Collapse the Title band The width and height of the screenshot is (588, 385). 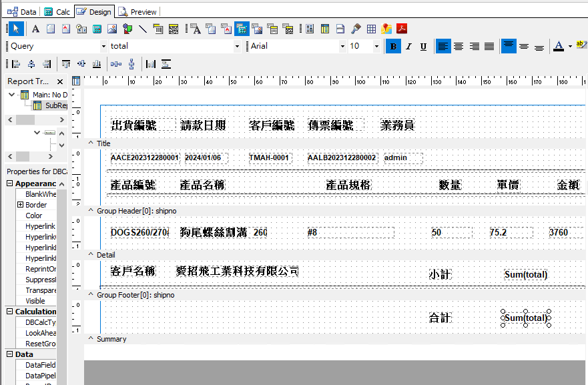click(x=91, y=143)
